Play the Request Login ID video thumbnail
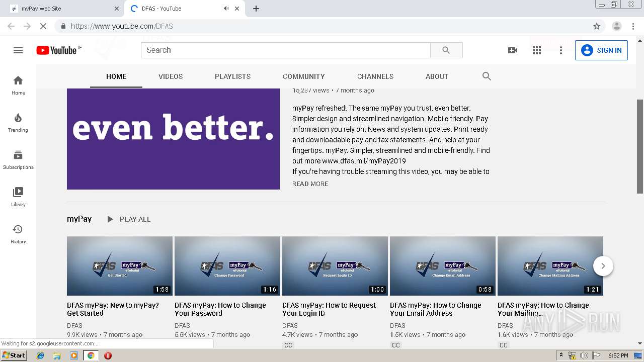Image resolution: width=644 pixels, height=362 pixels. (x=335, y=266)
